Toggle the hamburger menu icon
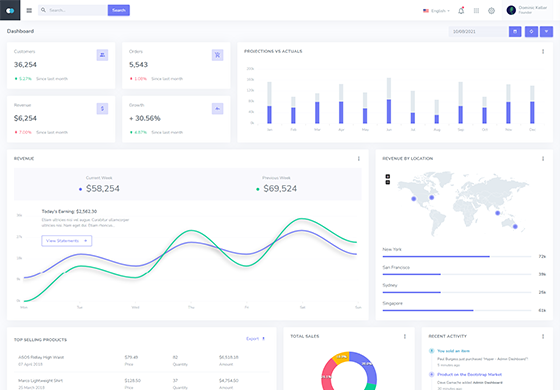Image resolution: width=560 pixels, height=390 pixels. coord(29,10)
